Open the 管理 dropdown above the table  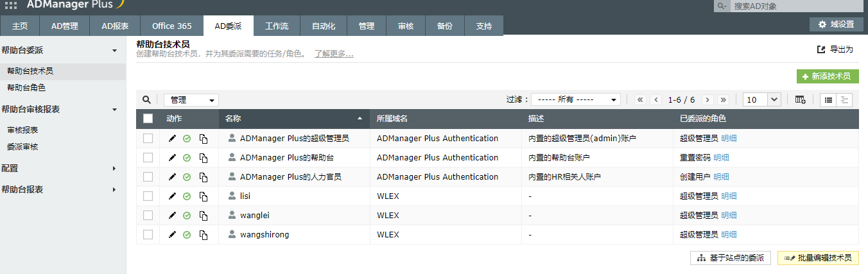click(191, 100)
